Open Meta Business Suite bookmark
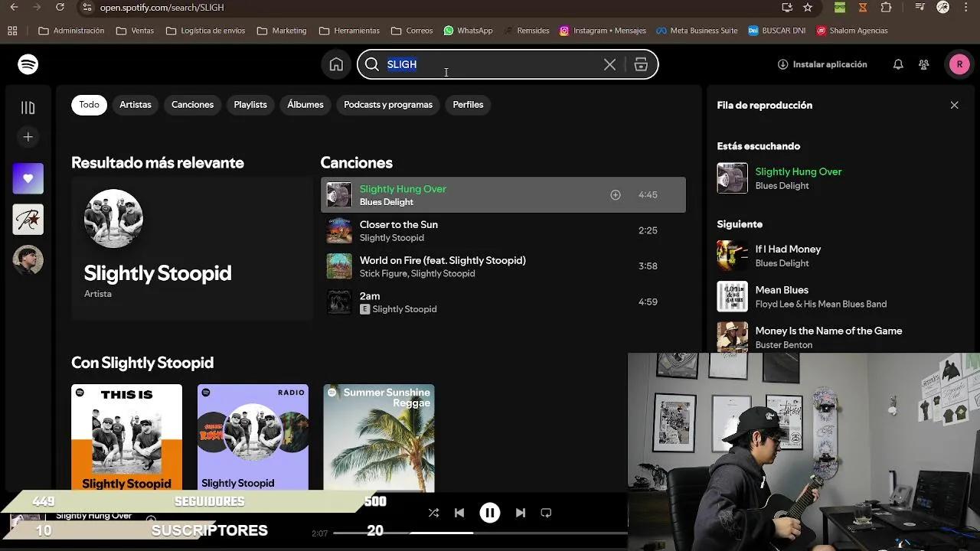This screenshot has width=980, height=551. point(697,31)
